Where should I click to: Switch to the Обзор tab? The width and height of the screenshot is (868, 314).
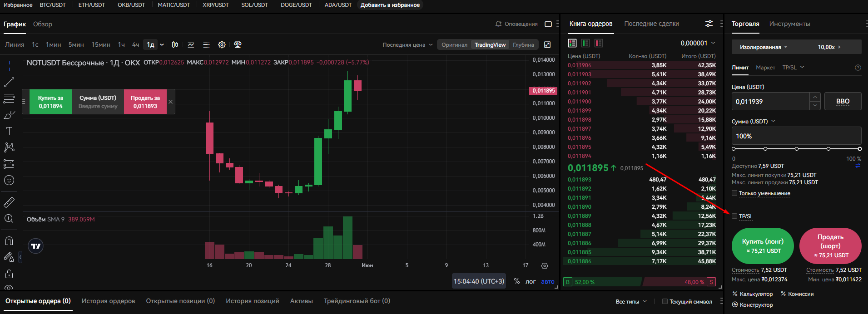coord(43,24)
